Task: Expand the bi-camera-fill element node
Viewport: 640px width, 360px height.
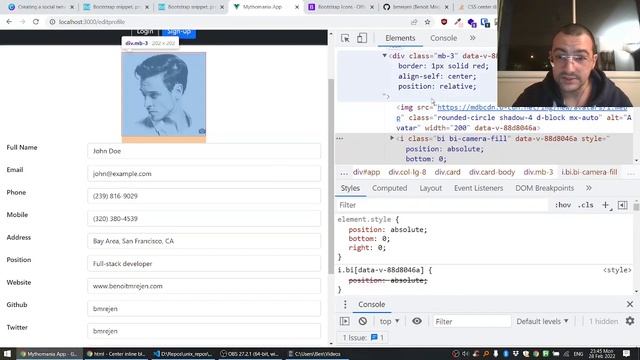Action: click(x=392, y=138)
